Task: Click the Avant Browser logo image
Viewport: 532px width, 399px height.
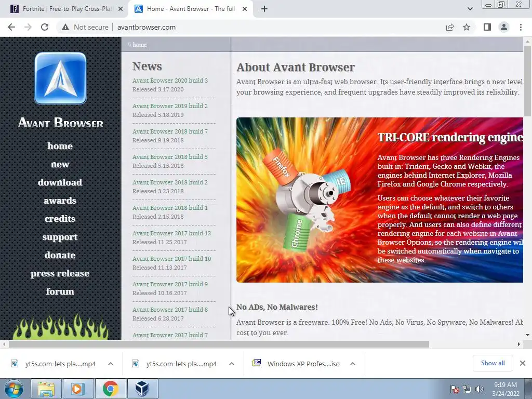Action: pyautogui.click(x=60, y=78)
